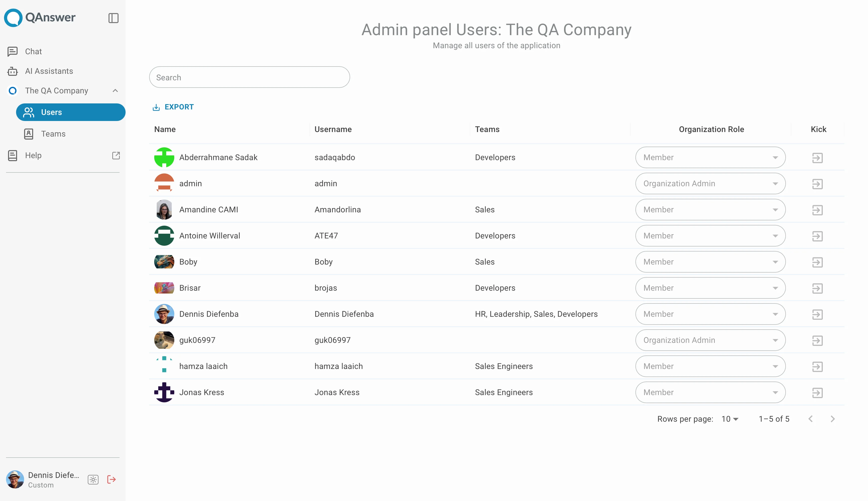Click the Kick column header
Screen dimensions: 868x501
[818, 129]
